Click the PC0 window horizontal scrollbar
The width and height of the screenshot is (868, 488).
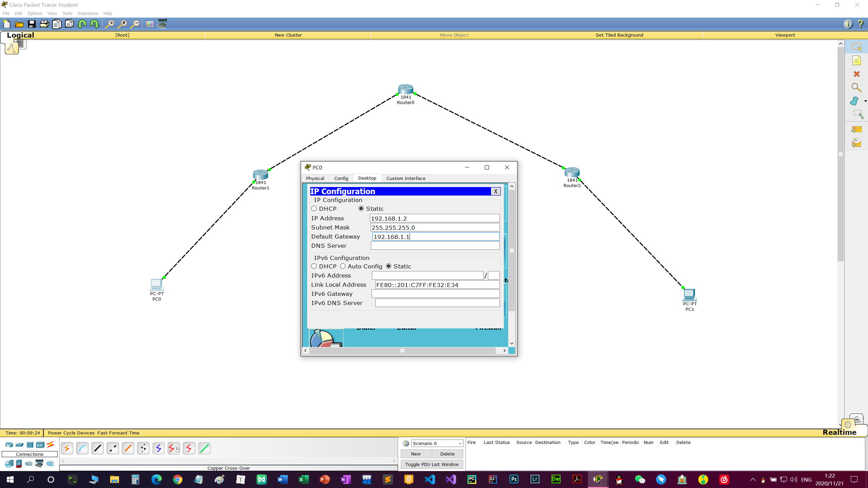point(402,350)
